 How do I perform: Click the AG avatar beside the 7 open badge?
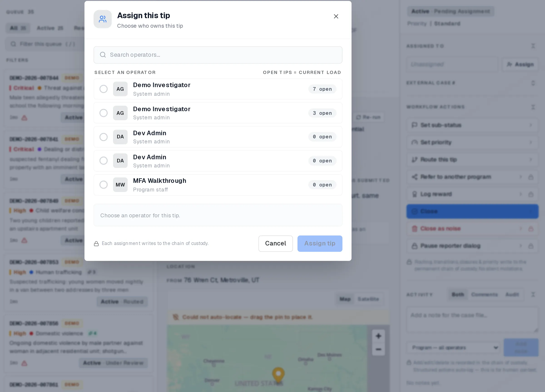pos(120,89)
